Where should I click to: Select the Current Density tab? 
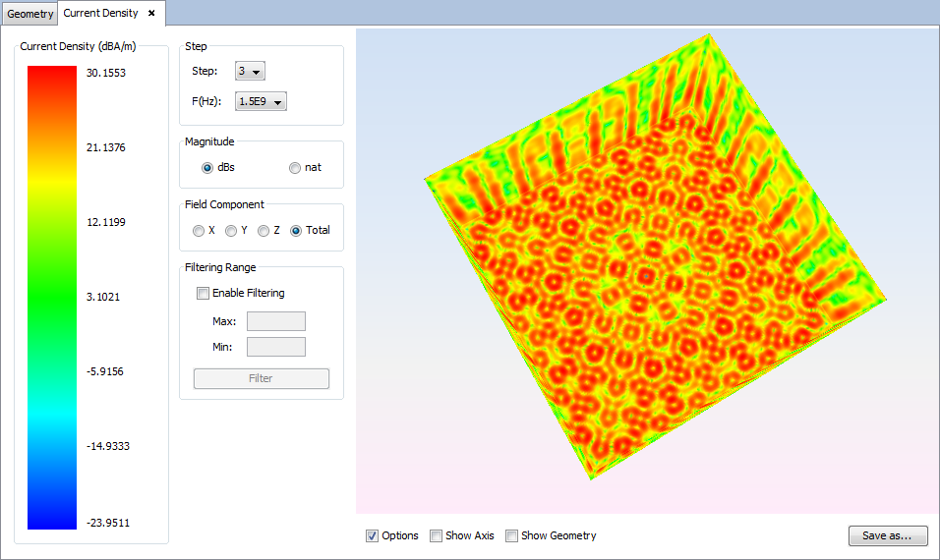click(100, 14)
